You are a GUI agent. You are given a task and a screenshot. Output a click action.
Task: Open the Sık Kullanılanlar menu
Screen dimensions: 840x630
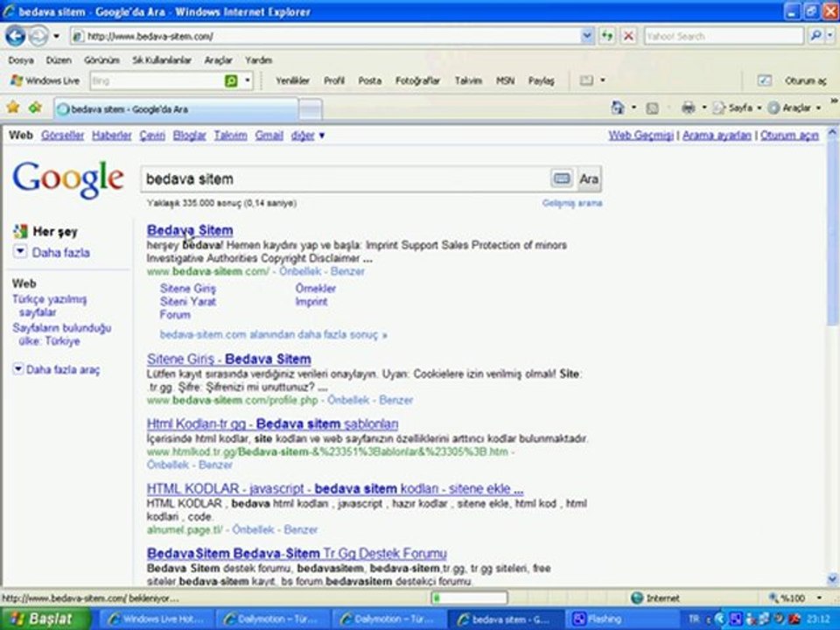(x=162, y=60)
